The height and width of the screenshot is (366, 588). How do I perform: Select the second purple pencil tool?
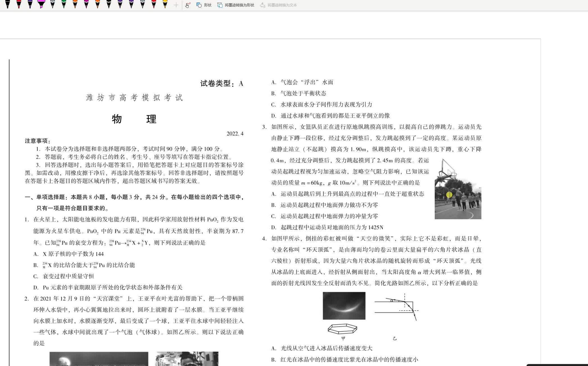tap(131, 4)
